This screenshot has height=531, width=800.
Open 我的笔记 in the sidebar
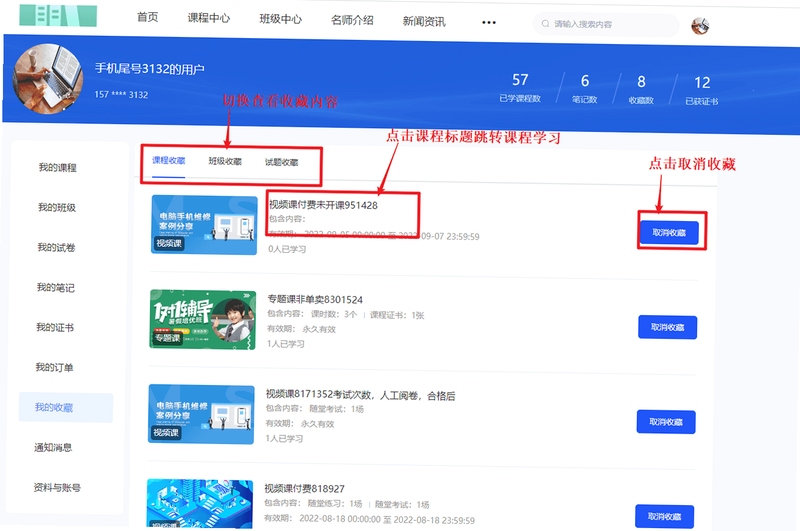tap(56, 287)
